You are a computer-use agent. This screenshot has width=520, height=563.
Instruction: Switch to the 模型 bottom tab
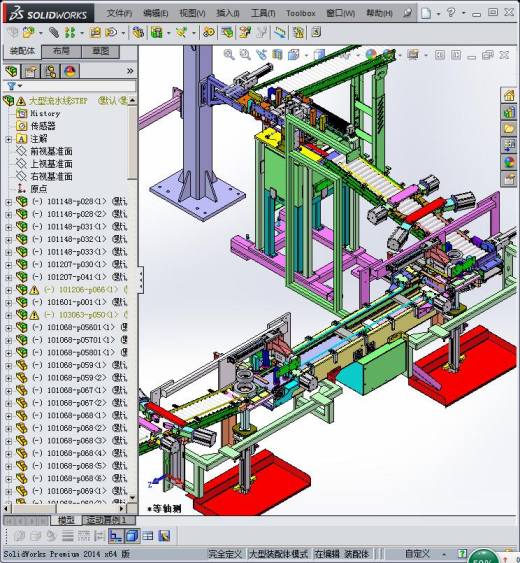(x=66, y=520)
